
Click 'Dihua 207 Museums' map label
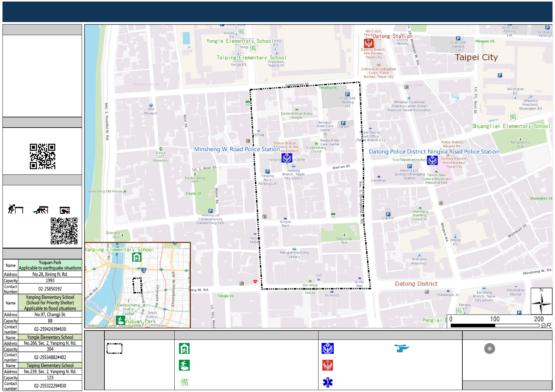tap(161, 157)
